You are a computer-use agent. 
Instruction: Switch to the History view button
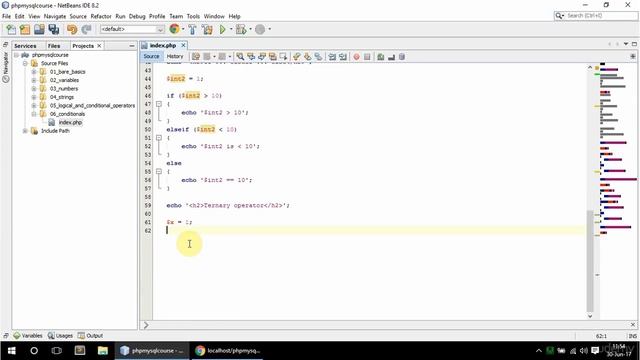[x=175, y=56]
